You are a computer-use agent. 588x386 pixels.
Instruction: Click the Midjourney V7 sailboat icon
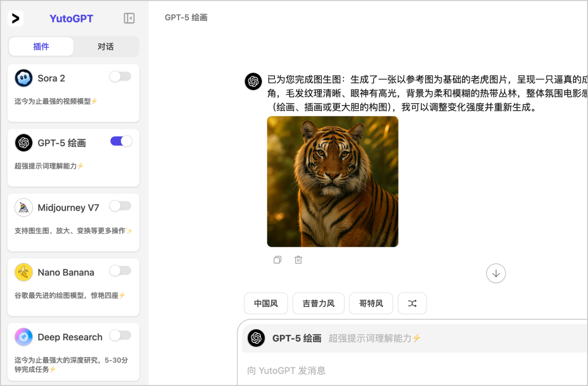click(x=23, y=207)
